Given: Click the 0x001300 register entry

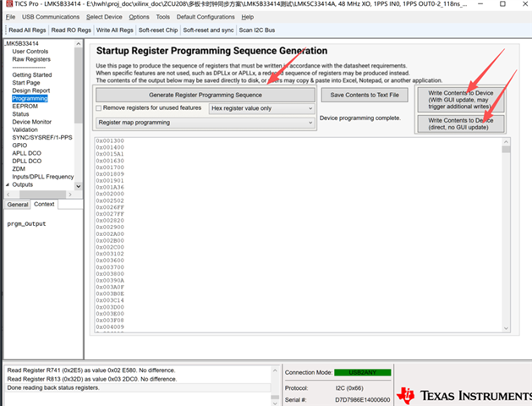Looking at the screenshot, I should tap(110, 140).
